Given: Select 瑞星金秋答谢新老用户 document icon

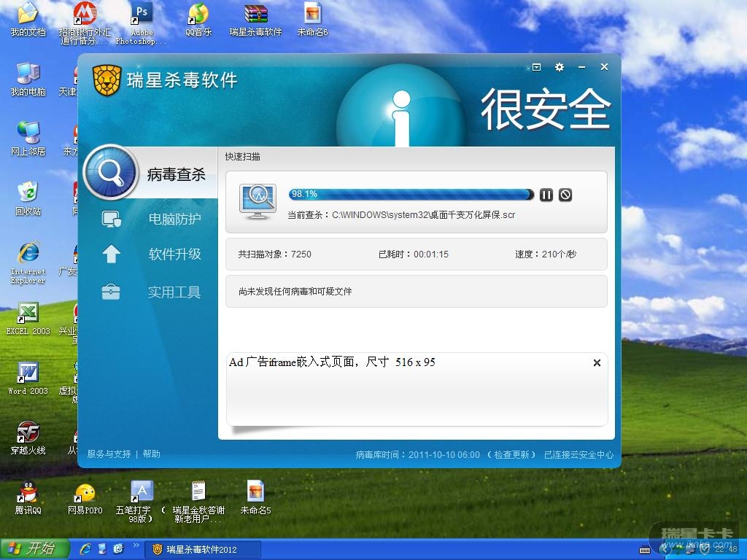Looking at the screenshot, I should (198, 502).
